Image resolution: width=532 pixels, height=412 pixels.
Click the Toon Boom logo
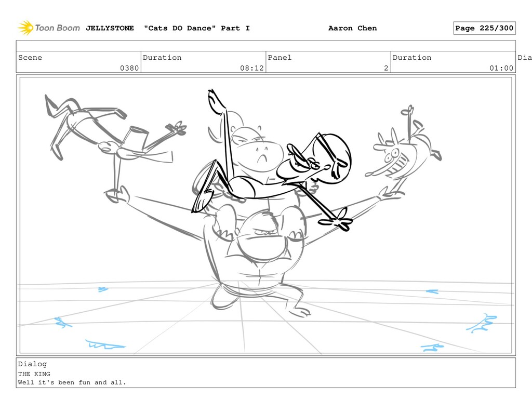pos(49,28)
